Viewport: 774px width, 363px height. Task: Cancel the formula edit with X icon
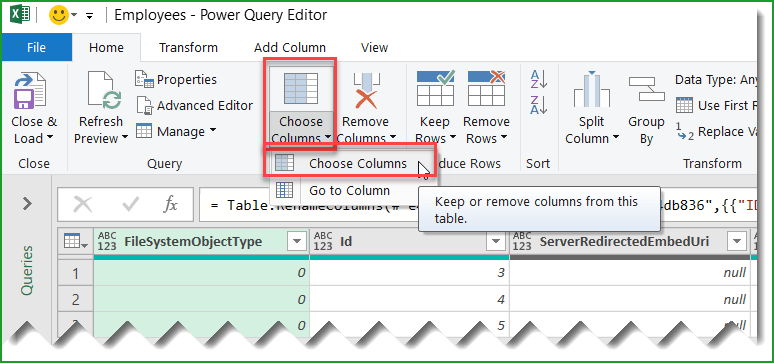tap(82, 204)
